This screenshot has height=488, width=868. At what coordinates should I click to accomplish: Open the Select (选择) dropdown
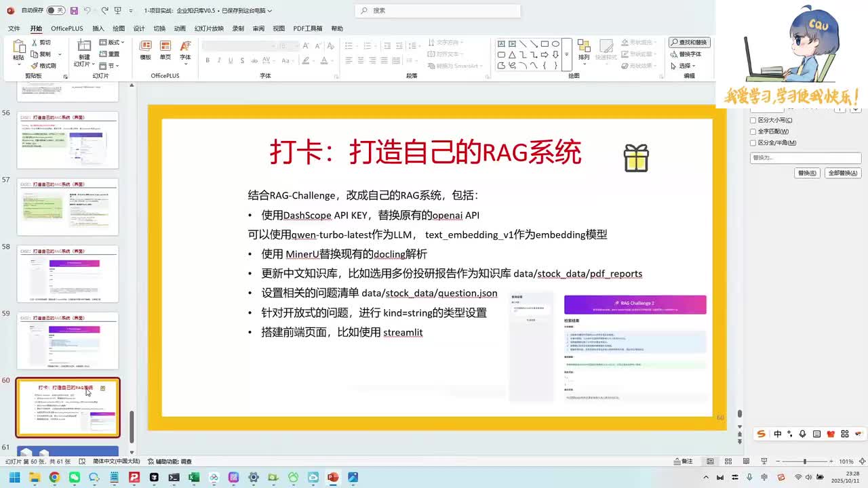pos(682,66)
